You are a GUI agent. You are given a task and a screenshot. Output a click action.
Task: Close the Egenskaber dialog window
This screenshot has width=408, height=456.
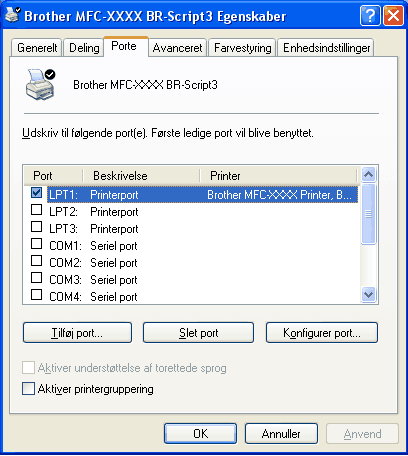click(393, 16)
